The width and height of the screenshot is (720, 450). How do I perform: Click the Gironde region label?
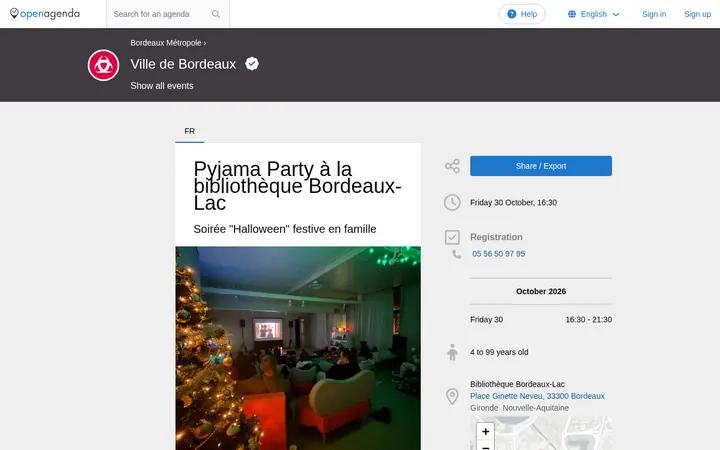pos(484,408)
